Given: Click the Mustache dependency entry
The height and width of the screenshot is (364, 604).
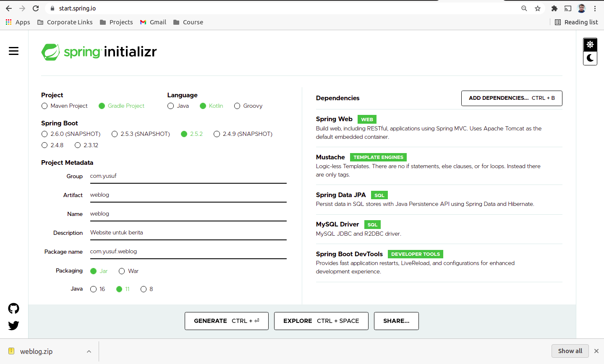Looking at the screenshot, I should click(x=439, y=166).
